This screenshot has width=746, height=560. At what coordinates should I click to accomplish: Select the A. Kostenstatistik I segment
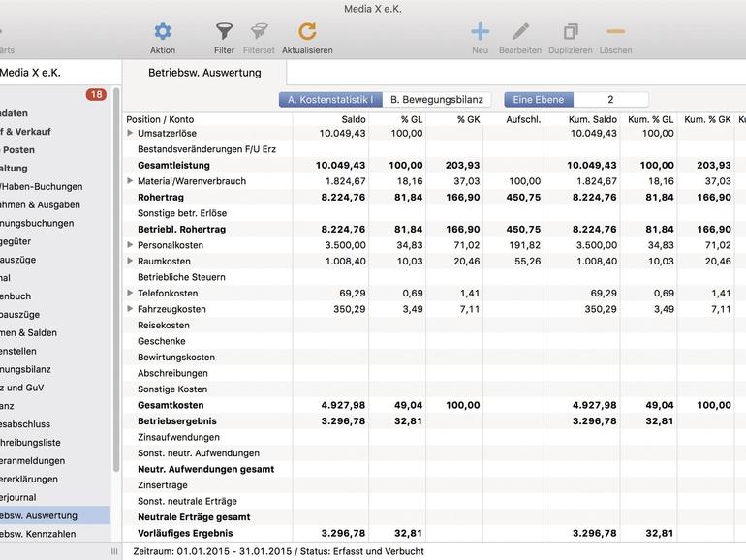(x=330, y=100)
